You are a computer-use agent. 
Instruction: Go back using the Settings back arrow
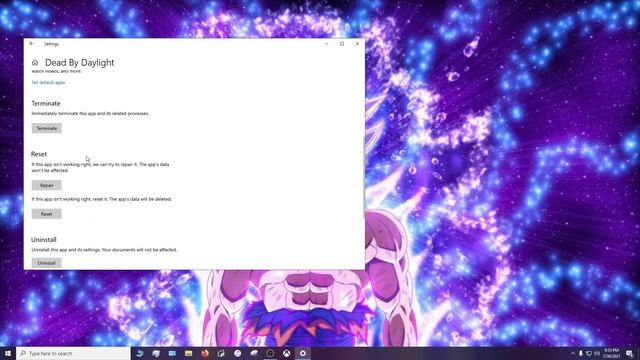32,44
